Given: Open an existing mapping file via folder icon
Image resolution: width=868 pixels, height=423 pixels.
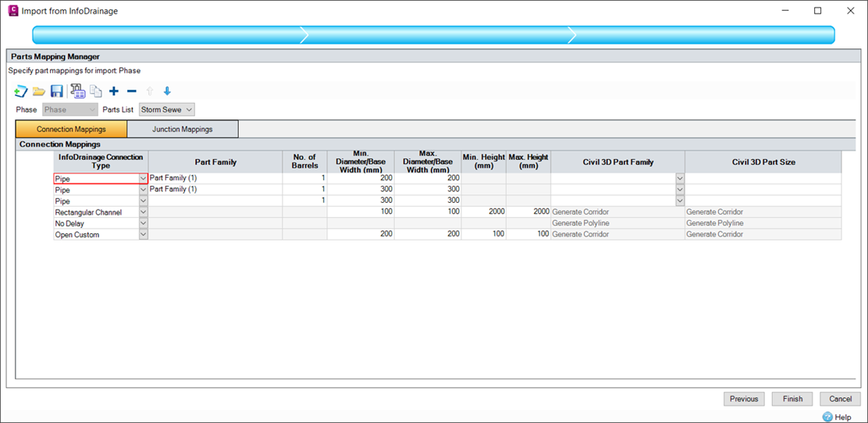Looking at the screenshot, I should point(38,91).
